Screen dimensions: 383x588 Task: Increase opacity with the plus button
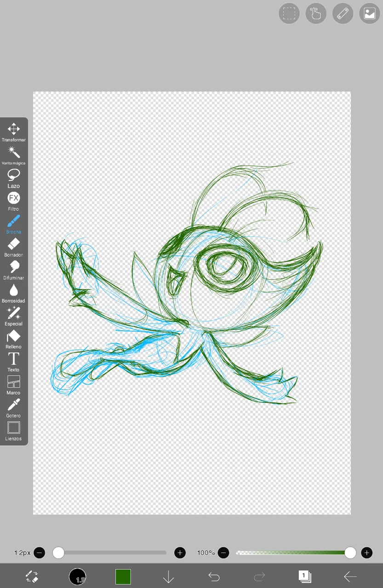point(366,553)
